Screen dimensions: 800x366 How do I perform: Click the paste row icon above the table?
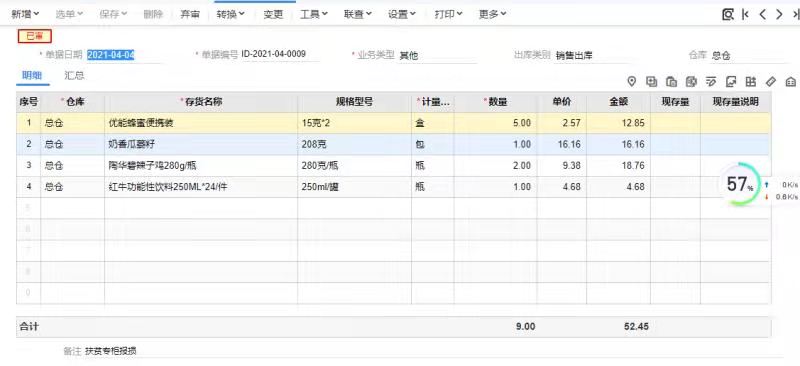pyautogui.click(x=671, y=81)
